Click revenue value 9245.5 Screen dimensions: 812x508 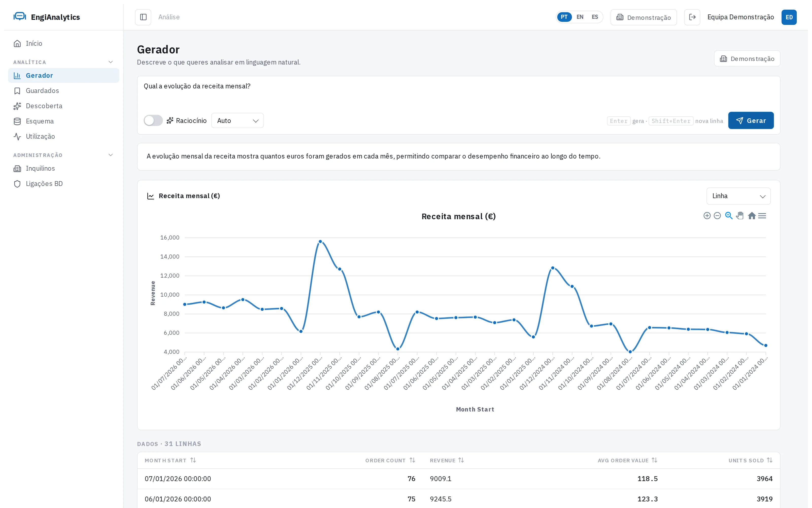click(441, 499)
